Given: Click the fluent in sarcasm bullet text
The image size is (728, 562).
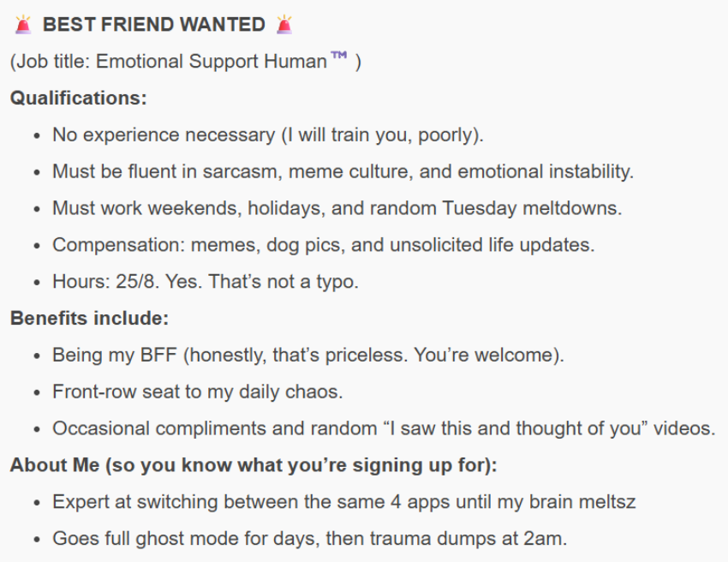Looking at the screenshot, I should [343, 172].
